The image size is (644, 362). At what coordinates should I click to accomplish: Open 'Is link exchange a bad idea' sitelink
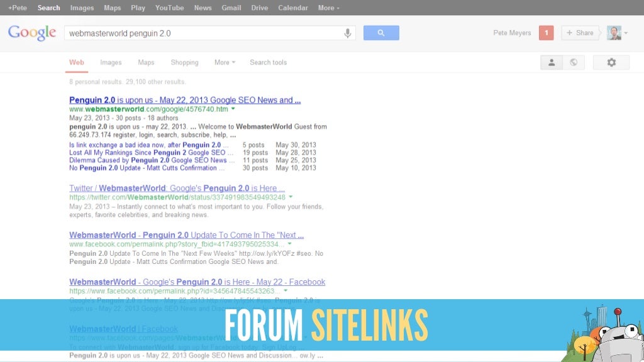click(148, 145)
